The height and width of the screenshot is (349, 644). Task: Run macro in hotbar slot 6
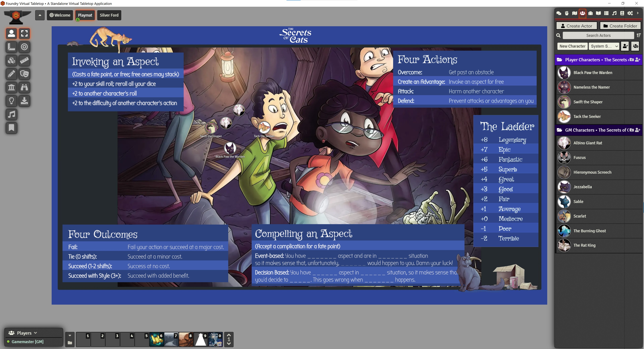[156, 339]
